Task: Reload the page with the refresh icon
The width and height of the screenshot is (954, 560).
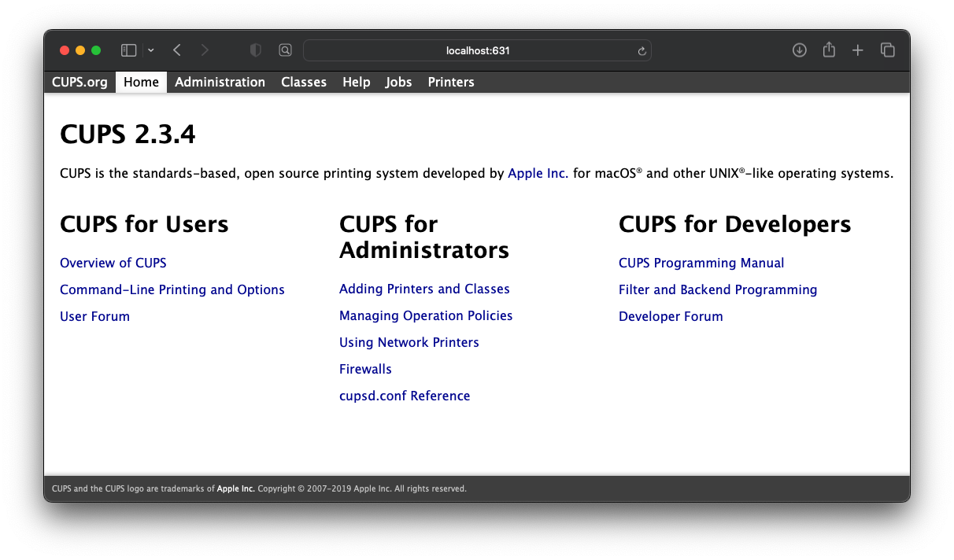Action: [642, 51]
